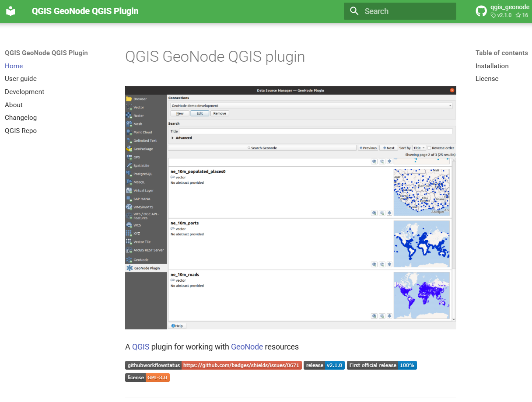Open the User guide navigation item
Viewport: 532px width, 402px height.
[x=21, y=79]
